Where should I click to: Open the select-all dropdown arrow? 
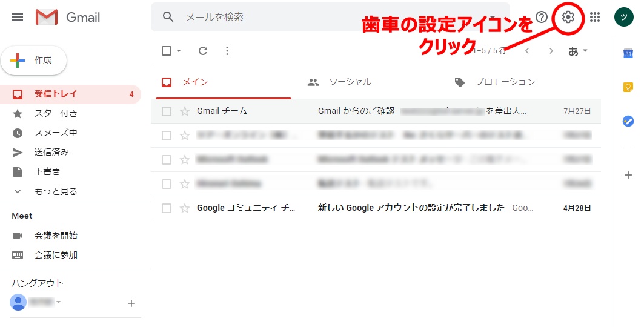tap(179, 51)
